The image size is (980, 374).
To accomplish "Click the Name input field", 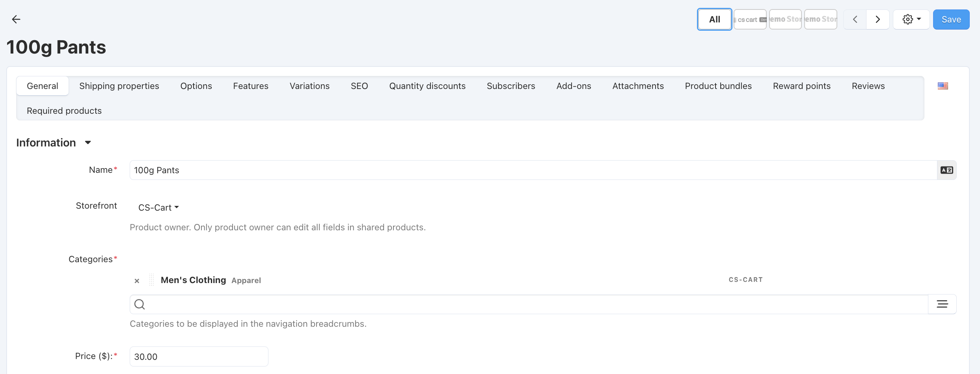I will 533,170.
